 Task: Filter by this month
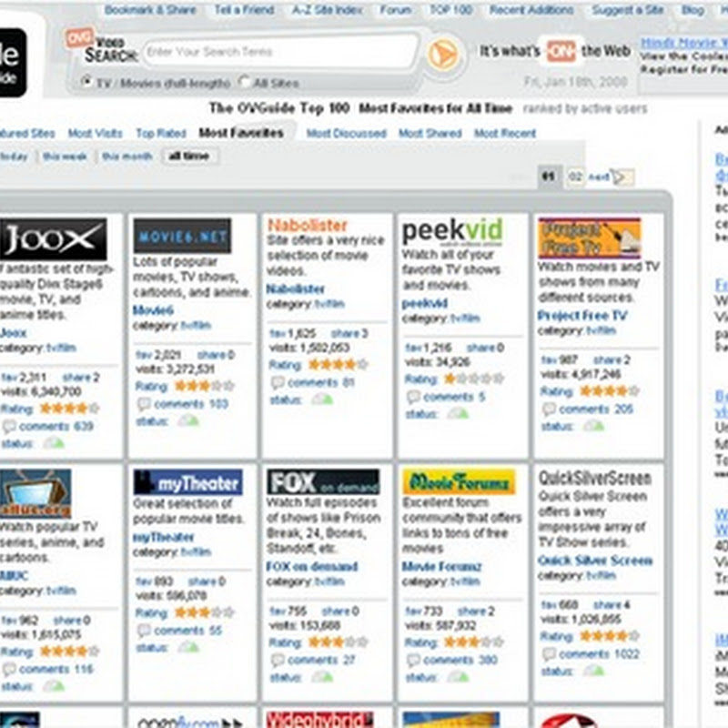[x=127, y=157]
